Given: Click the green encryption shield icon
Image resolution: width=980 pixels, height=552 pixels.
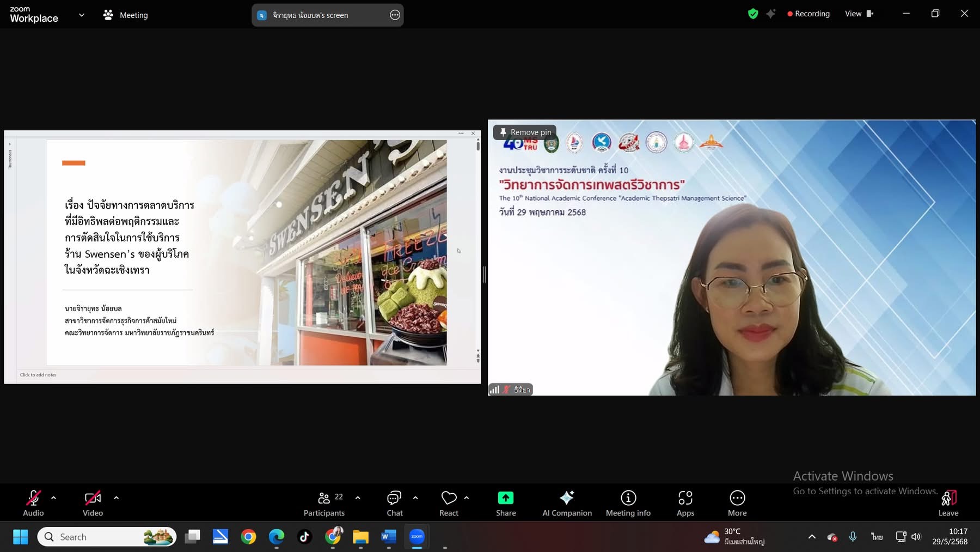Looking at the screenshot, I should (x=753, y=14).
